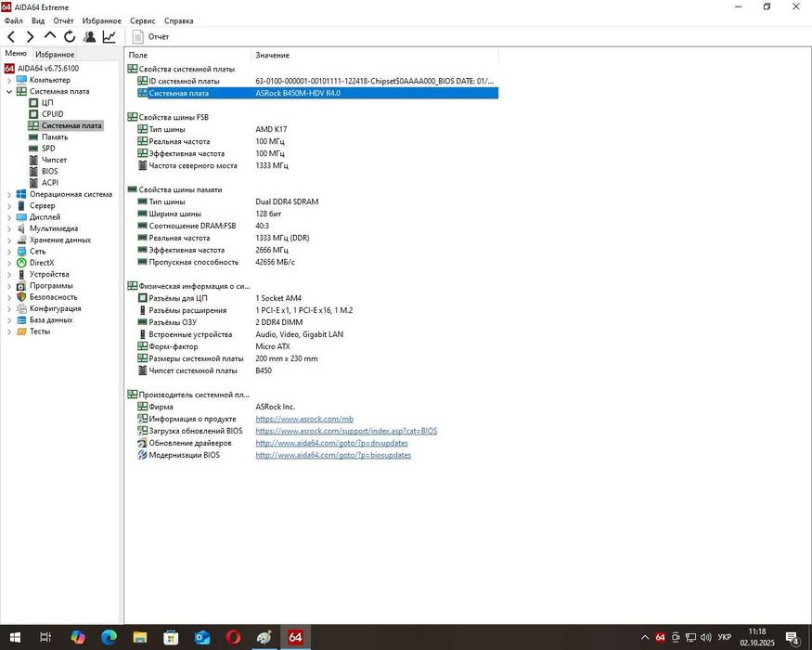Select the ACPI icon in the tree
The width and height of the screenshot is (812, 650).
click(x=33, y=182)
